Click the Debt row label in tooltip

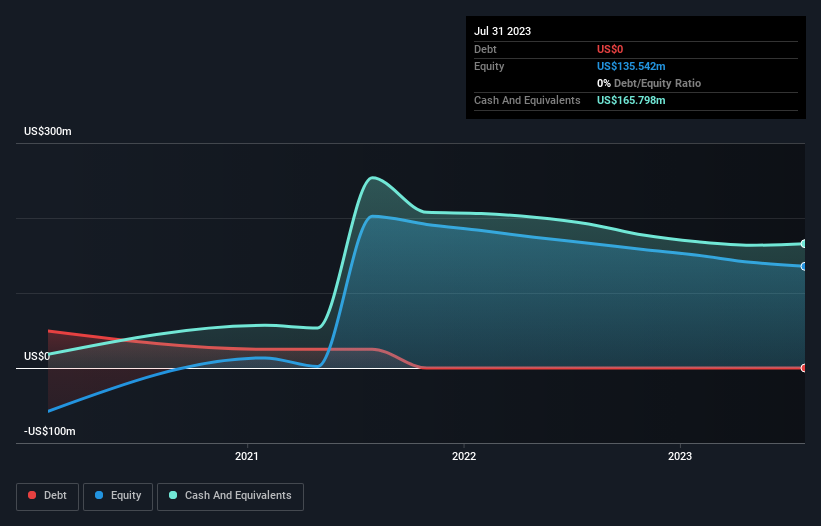point(485,49)
